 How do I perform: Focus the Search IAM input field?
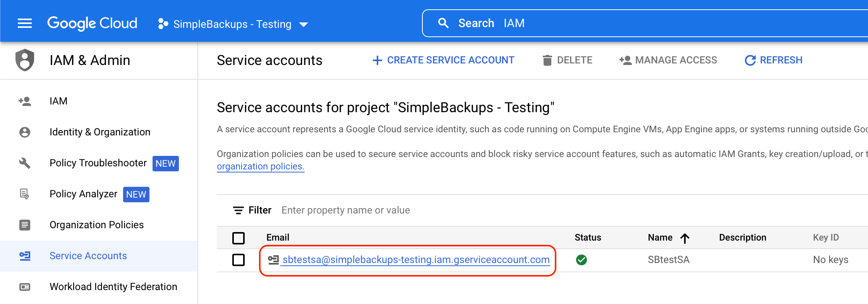pos(645,23)
